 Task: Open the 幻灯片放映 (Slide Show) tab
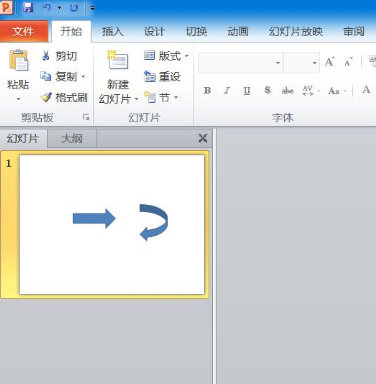296,32
